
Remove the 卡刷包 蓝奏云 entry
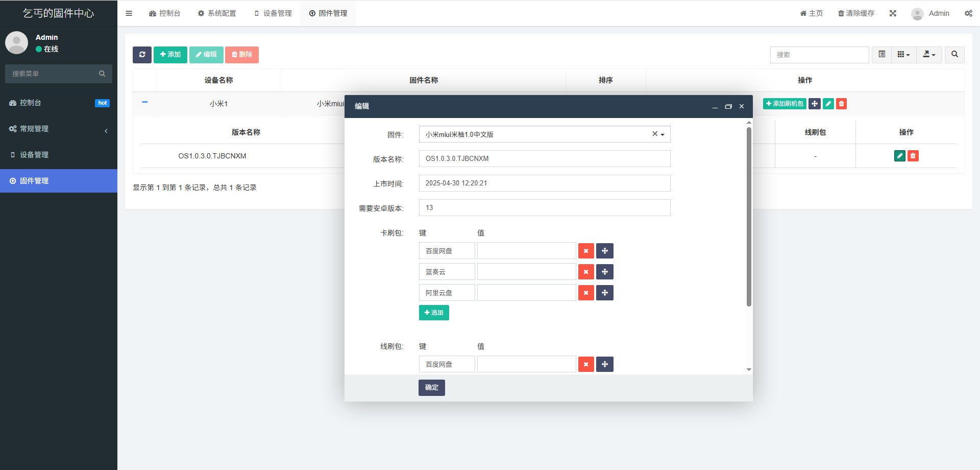point(586,272)
